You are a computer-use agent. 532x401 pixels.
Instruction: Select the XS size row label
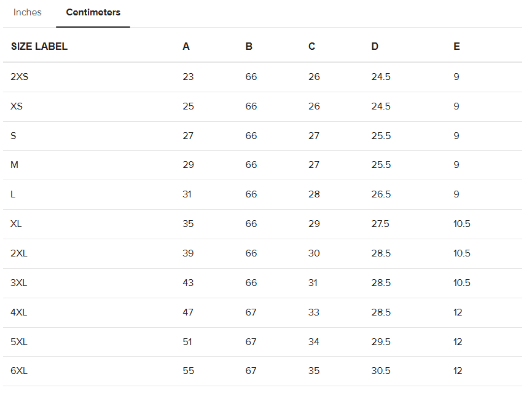[x=17, y=106]
